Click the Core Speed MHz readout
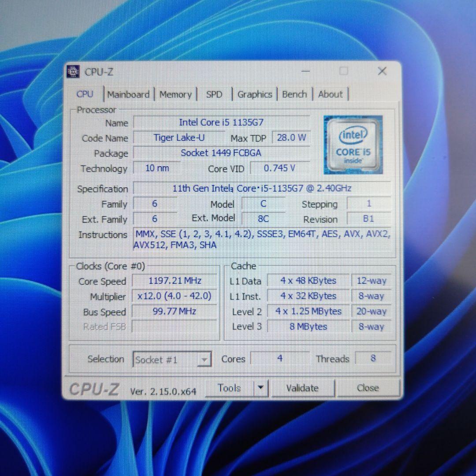This screenshot has width=476, height=476. [174, 281]
